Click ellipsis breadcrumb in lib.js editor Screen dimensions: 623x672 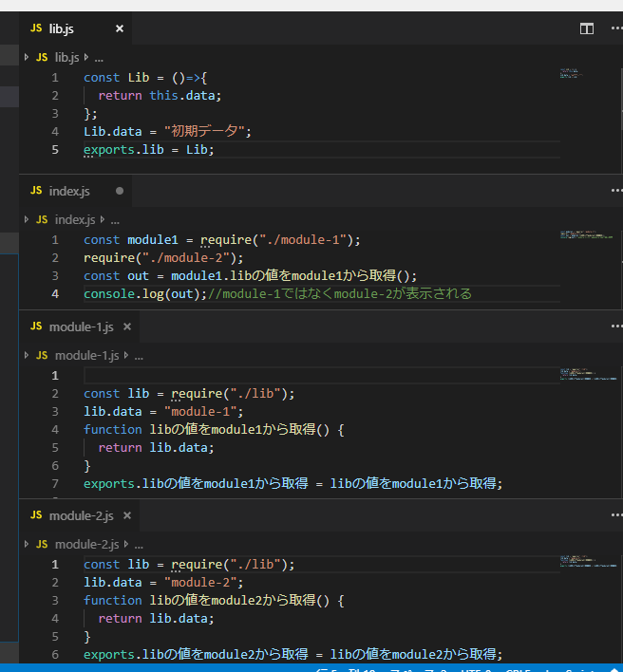point(99,58)
